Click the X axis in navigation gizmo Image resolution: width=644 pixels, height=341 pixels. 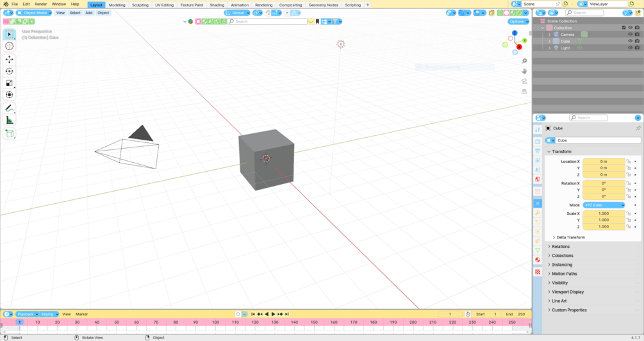click(519, 47)
